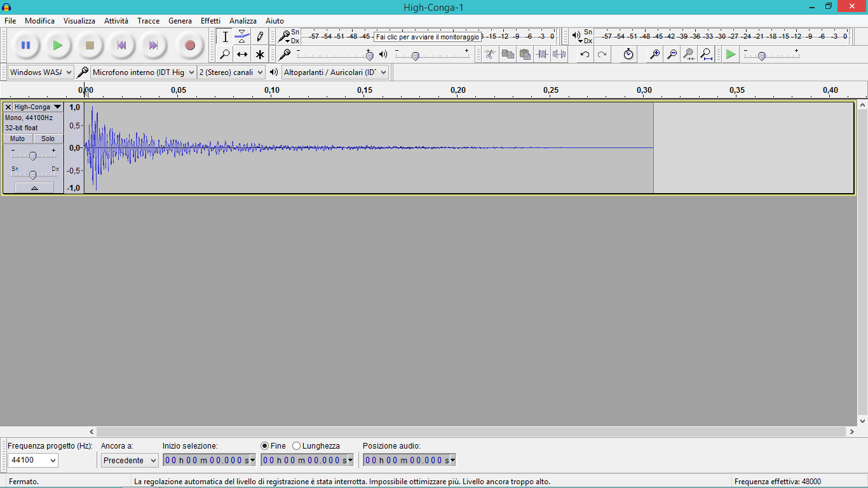Toggle the Muto button on High-Conga track
The width and height of the screenshot is (868, 488).
pyautogui.click(x=18, y=139)
